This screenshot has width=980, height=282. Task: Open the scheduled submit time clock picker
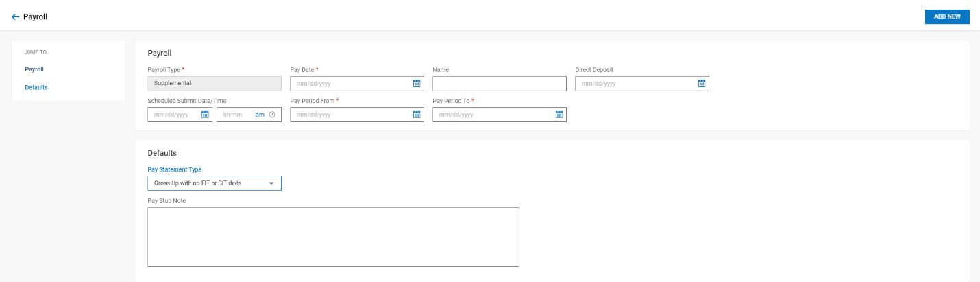pyautogui.click(x=272, y=115)
